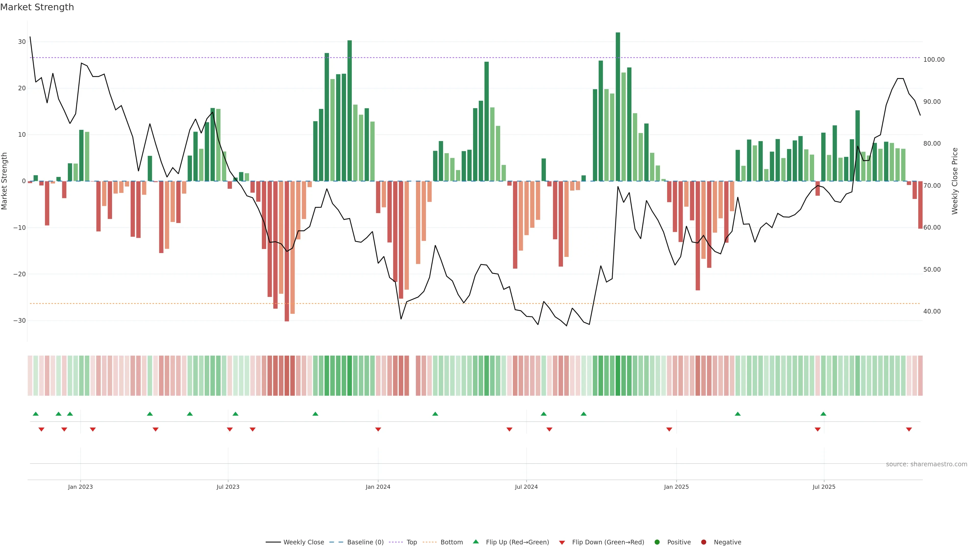The image size is (980, 551).
Task: Click the dark red Negative legend dot
Action: (703, 542)
